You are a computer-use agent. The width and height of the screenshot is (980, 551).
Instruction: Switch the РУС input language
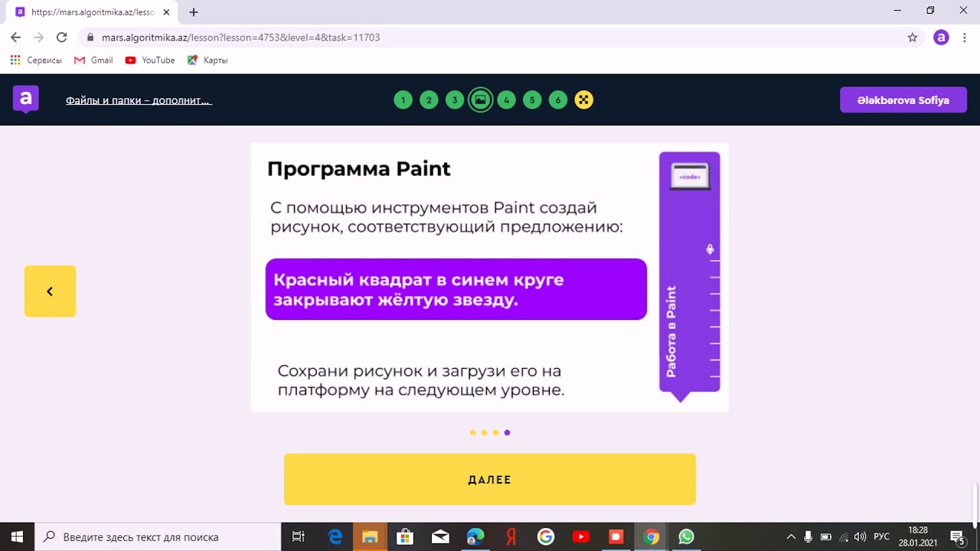881,536
